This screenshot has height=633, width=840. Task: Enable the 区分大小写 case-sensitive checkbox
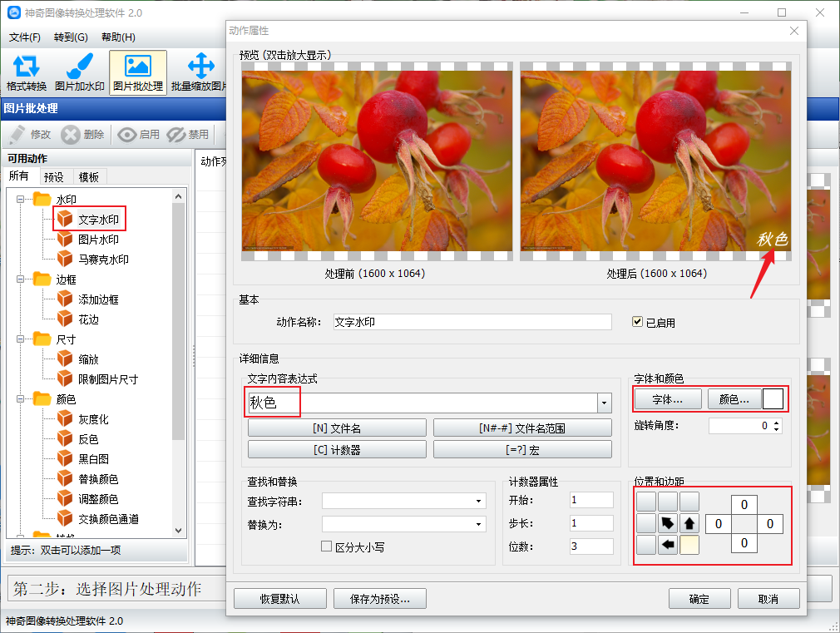click(326, 546)
